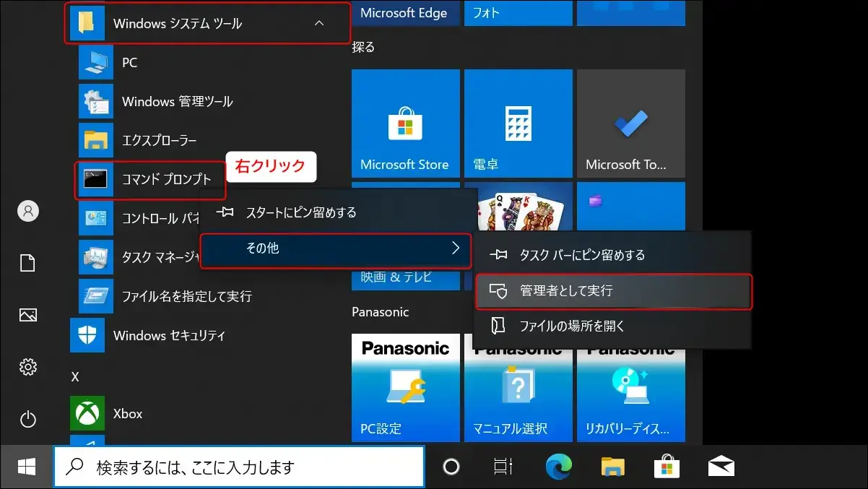Screen dimensions: 868x489
Task: Open the Windows システム ツール folder
Action: [x=208, y=24]
